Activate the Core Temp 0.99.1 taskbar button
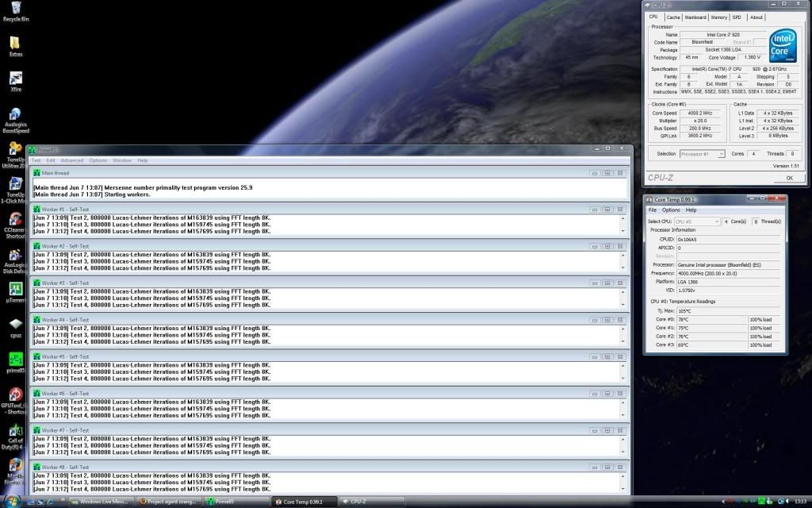Screen dimensions: 812x508 point(304,502)
